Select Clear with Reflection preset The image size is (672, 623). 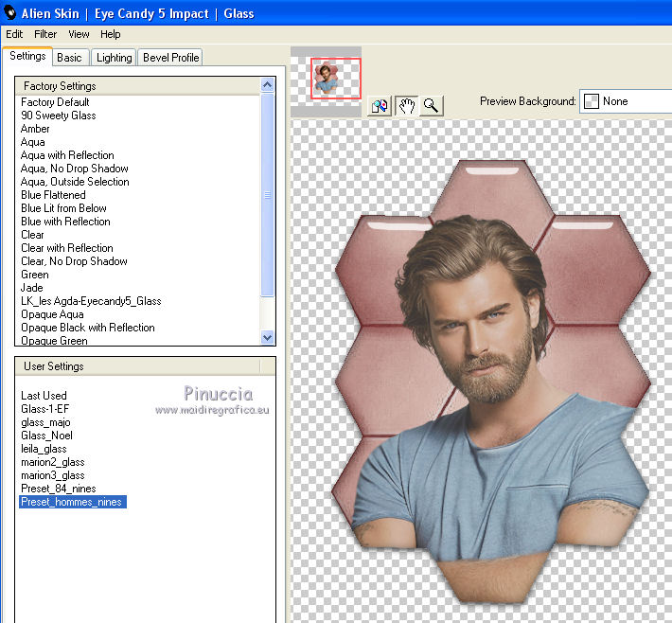(x=67, y=248)
